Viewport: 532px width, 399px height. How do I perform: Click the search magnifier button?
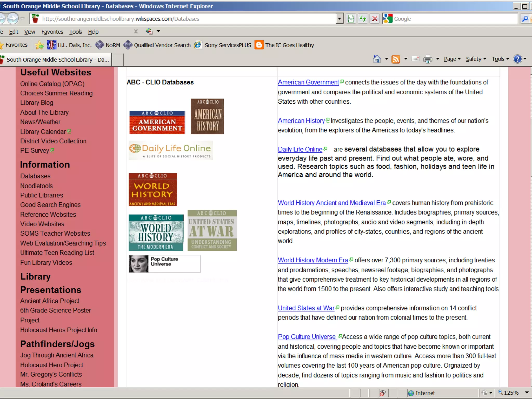click(x=525, y=19)
